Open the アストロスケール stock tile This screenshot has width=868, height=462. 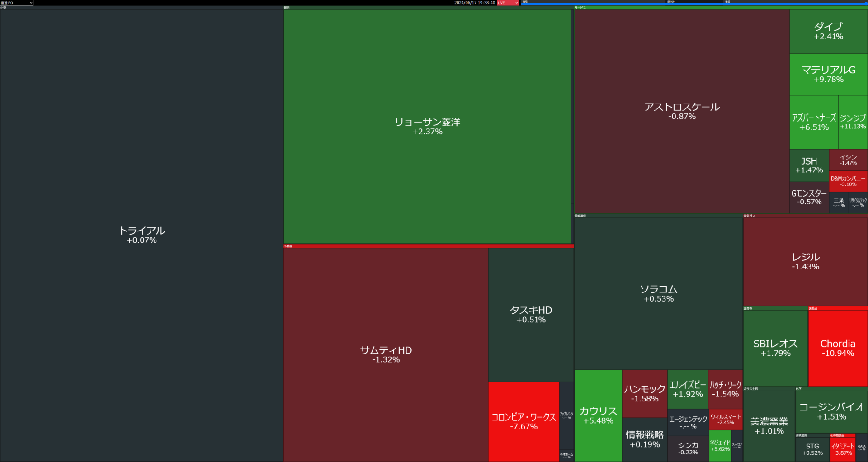click(x=682, y=111)
